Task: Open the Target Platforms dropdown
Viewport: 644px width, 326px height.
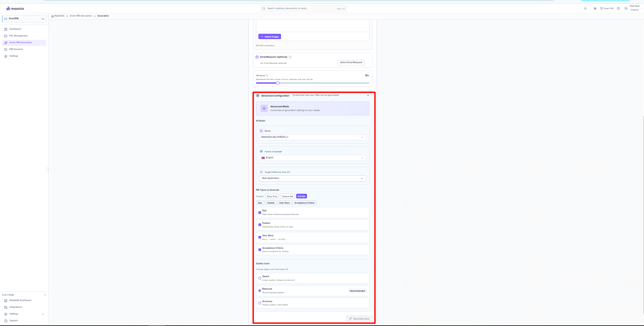Action: pyautogui.click(x=312, y=178)
